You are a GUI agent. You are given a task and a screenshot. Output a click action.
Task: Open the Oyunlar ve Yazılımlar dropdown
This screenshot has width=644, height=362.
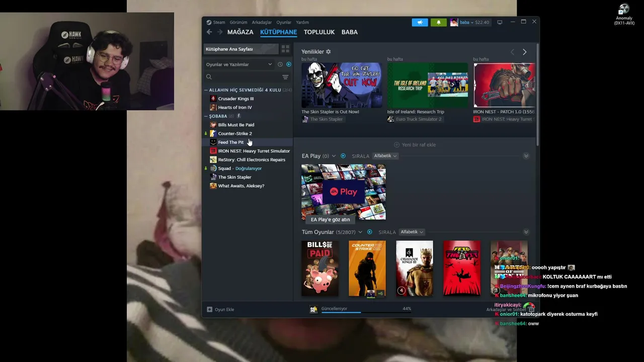(x=239, y=64)
